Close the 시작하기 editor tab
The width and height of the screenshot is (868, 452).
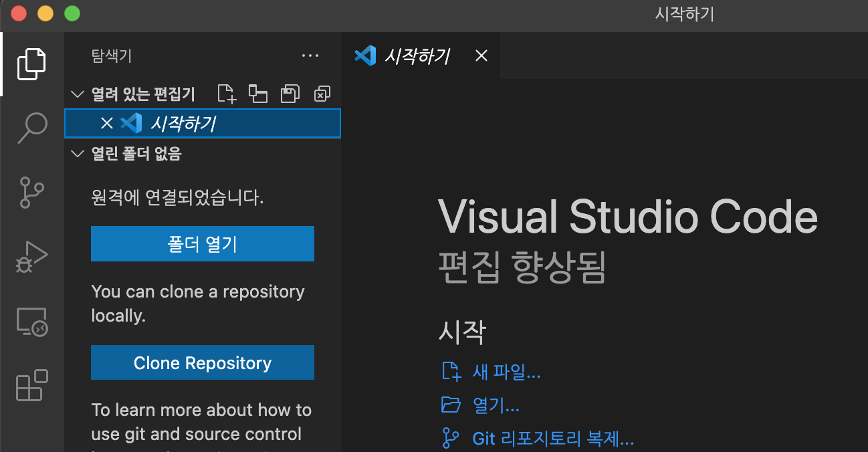pyautogui.click(x=481, y=55)
